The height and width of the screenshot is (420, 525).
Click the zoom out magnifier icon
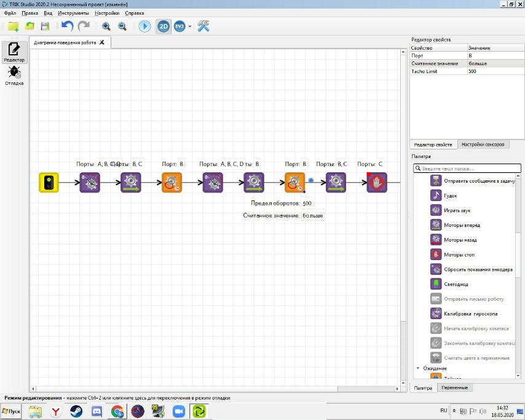pos(122,26)
